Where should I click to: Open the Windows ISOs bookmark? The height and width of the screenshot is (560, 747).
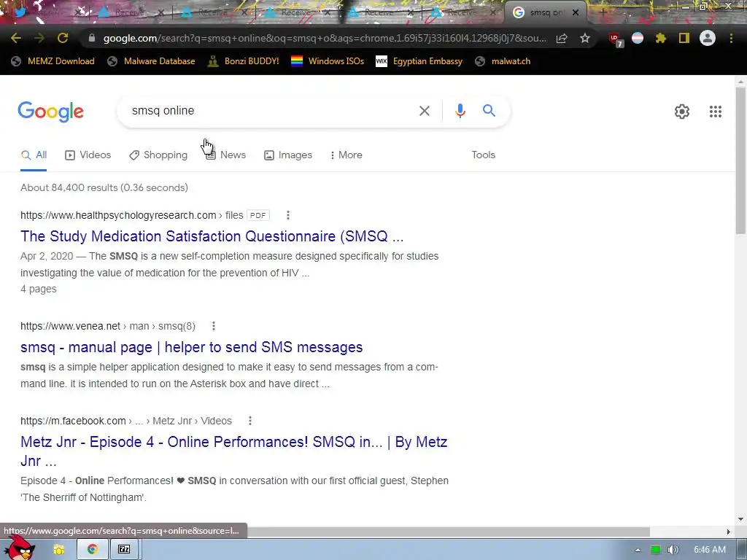[328, 61]
